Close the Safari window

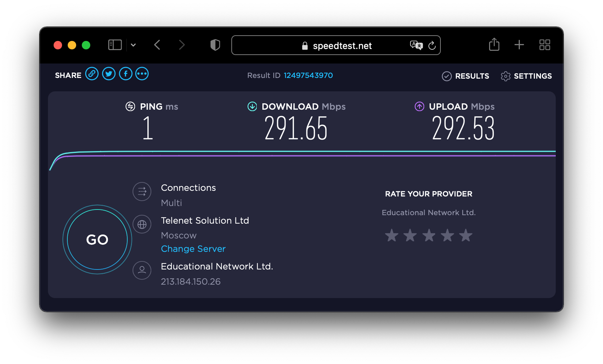click(x=58, y=45)
